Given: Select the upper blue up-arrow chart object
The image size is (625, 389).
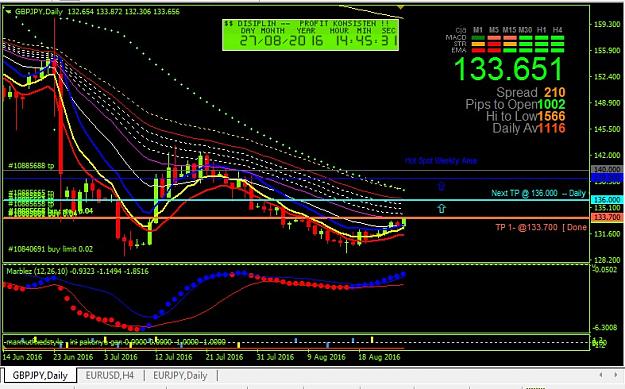Looking at the screenshot, I should click(x=441, y=186).
